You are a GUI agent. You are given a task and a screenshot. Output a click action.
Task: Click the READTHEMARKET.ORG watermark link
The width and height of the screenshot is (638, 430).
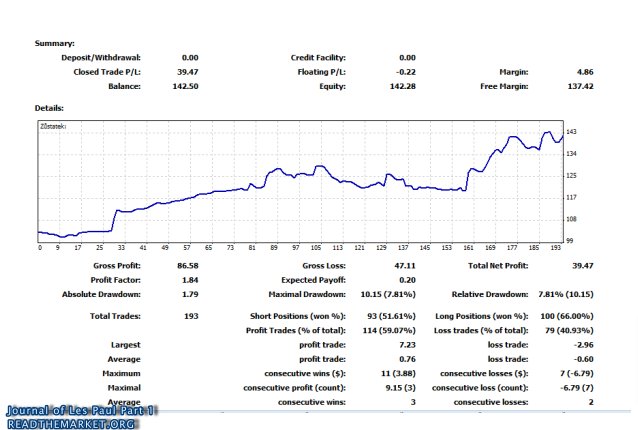coord(70,423)
